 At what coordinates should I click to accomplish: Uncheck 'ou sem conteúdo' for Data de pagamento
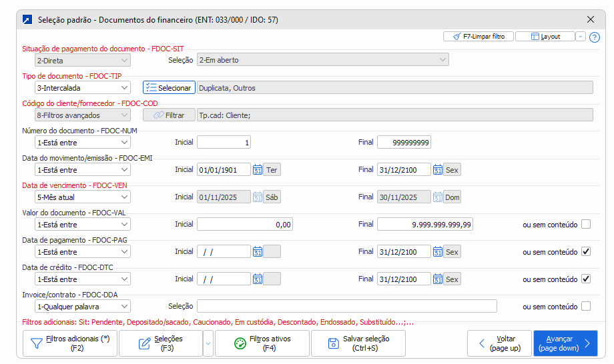coord(586,252)
